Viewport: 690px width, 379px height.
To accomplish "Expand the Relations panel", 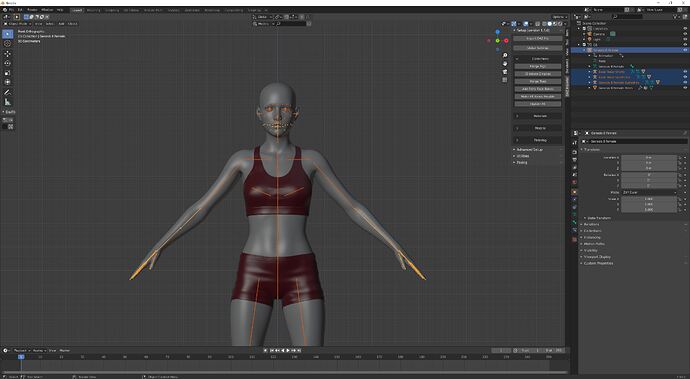I will (590, 224).
